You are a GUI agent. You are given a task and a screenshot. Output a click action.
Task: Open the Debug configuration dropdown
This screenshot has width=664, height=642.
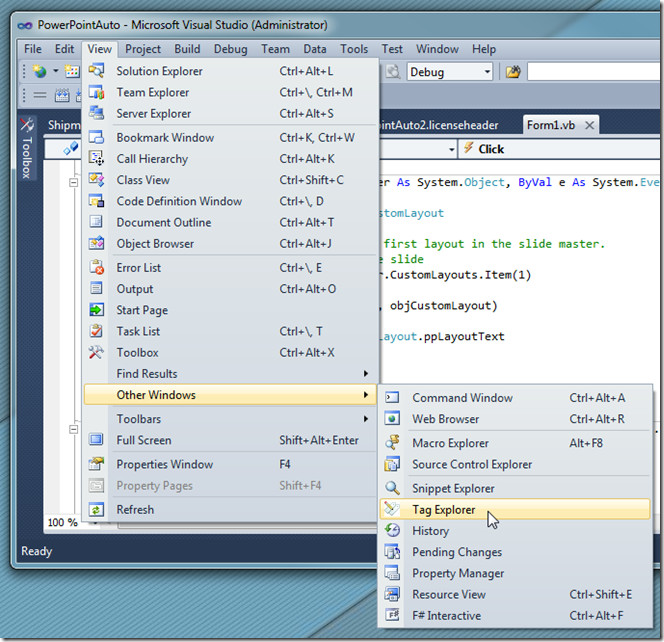(487, 72)
